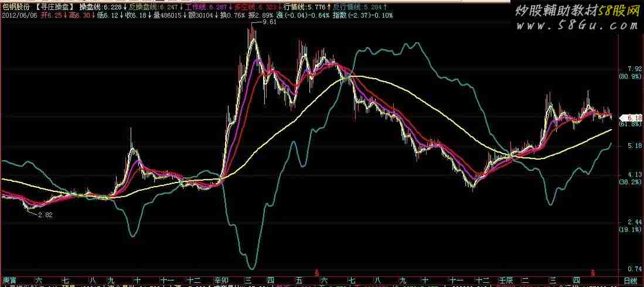Viewport: 644px width, 287px height.
Task: Click the index value 指数(-2.37)-0.10%
Action: point(362,15)
